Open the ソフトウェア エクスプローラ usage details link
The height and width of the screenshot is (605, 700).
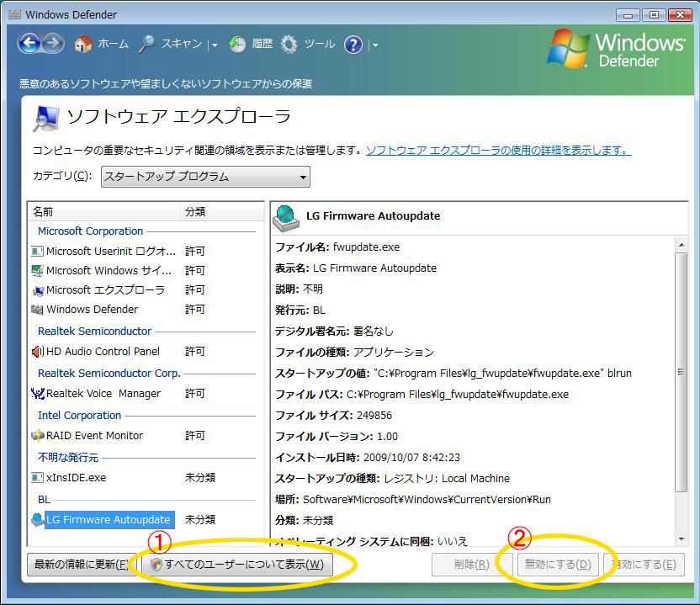tap(498, 151)
